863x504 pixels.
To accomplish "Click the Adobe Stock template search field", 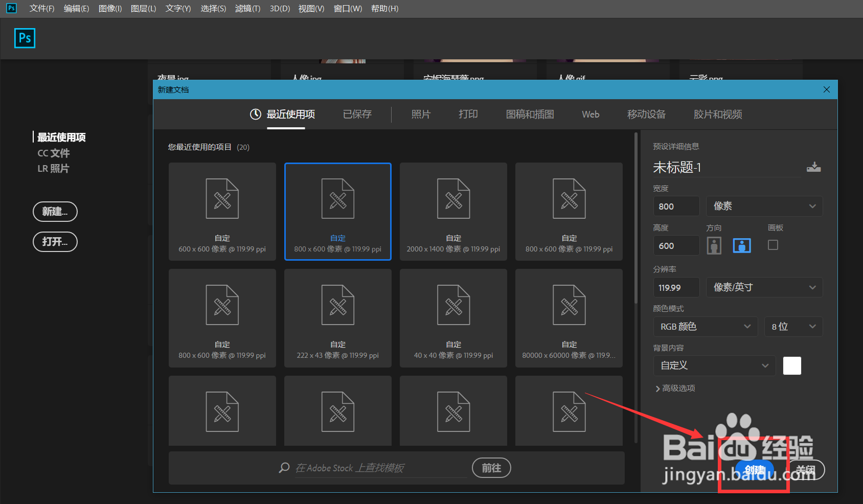I will [381, 468].
